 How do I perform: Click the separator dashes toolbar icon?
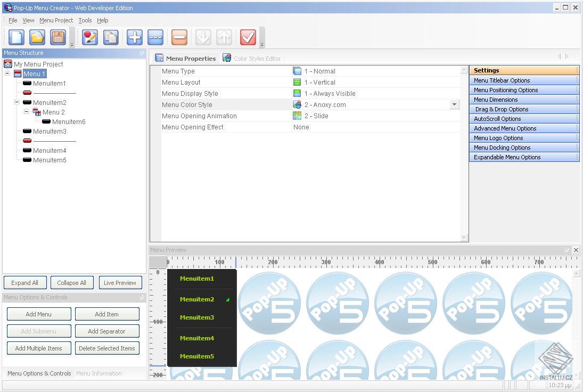[155, 37]
